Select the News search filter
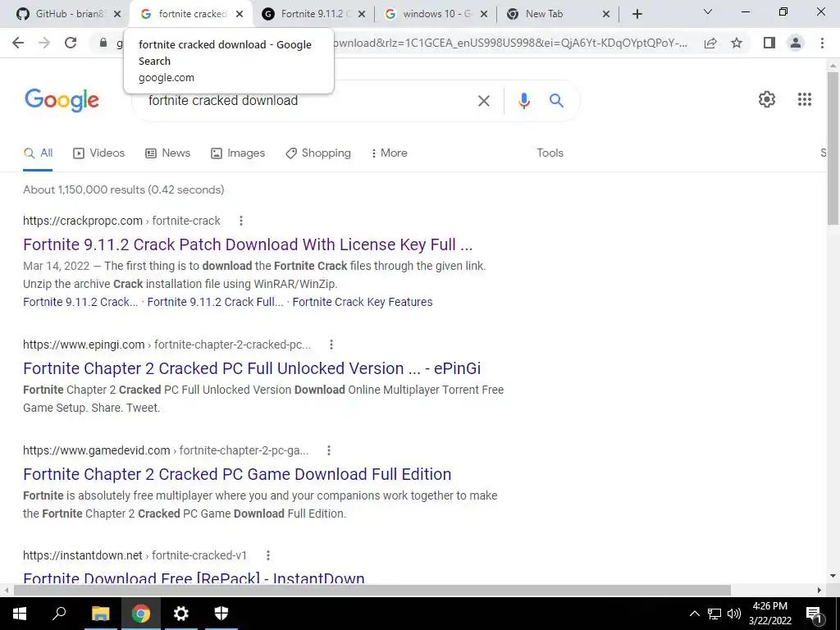This screenshot has height=630, width=840. click(x=167, y=153)
